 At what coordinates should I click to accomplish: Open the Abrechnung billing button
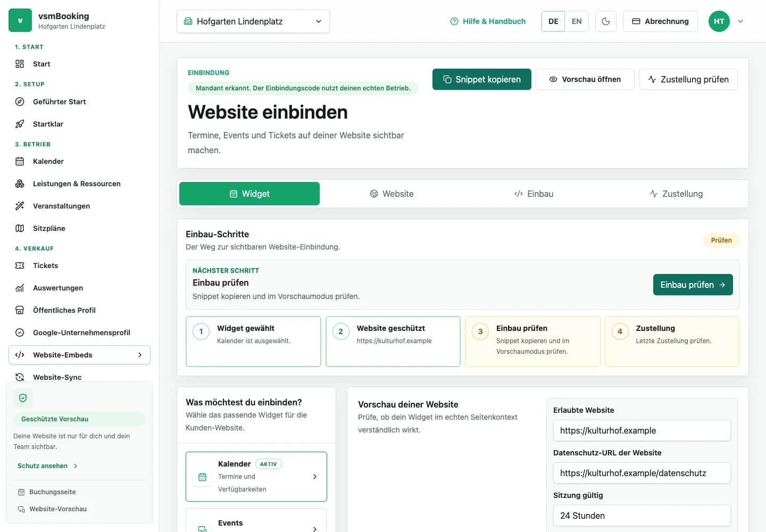click(x=660, y=21)
